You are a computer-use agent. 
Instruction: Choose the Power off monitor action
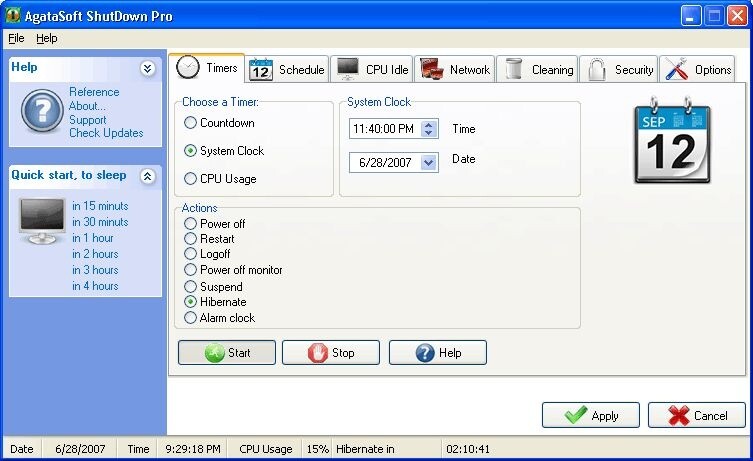point(233,270)
